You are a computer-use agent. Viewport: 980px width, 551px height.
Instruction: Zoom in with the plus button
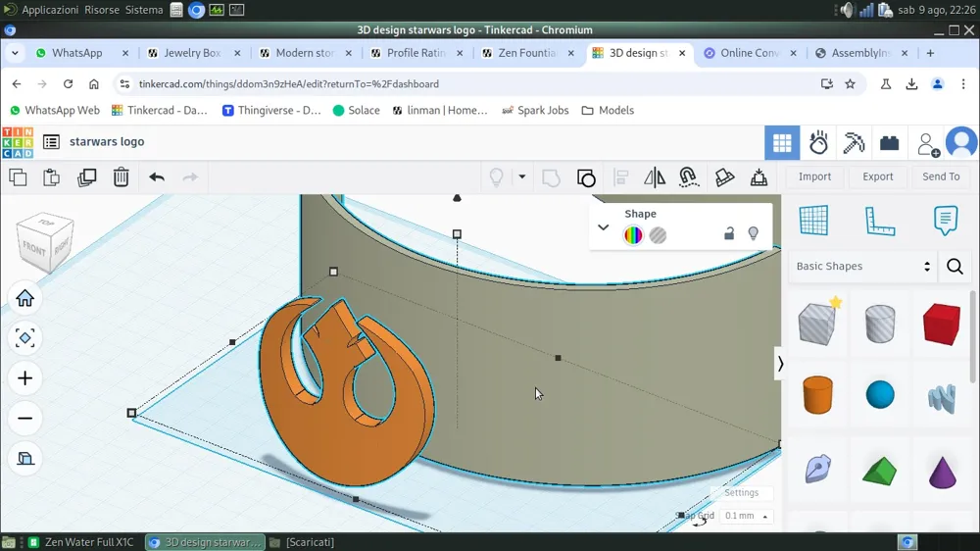click(x=25, y=378)
